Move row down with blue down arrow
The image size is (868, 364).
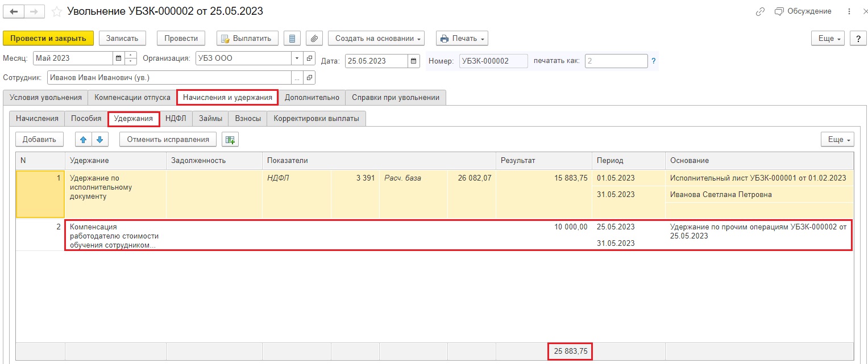coord(99,139)
